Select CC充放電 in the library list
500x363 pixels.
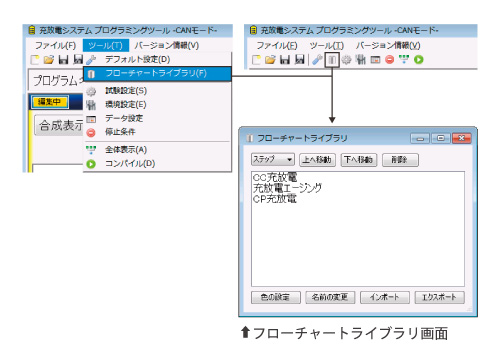(x=275, y=177)
